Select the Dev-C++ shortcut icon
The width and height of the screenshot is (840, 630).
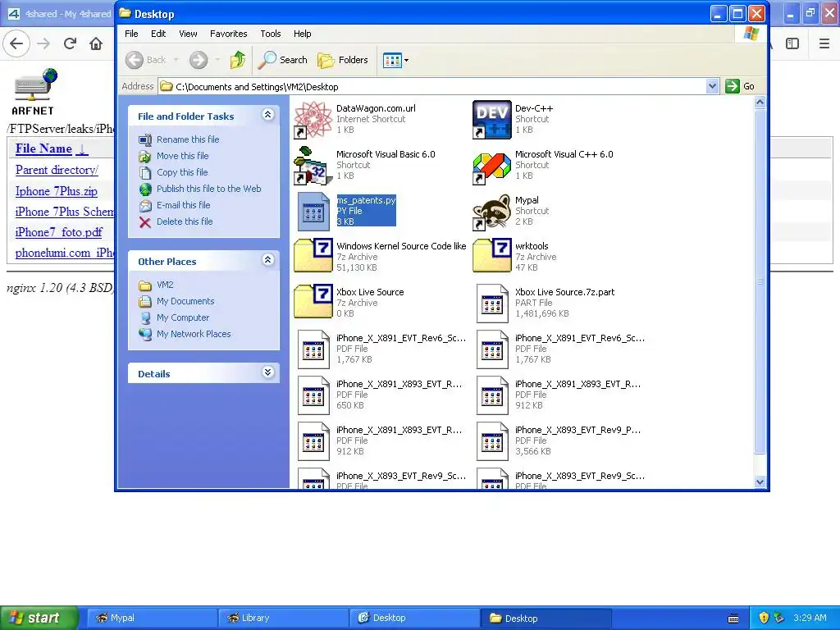click(x=492, y=119)
